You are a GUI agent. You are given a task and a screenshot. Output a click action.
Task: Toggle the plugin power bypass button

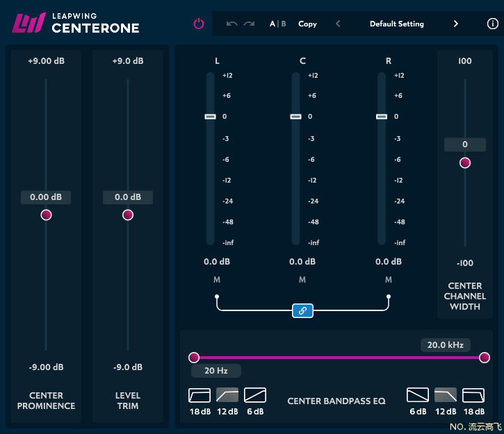click(x=199, y=24)
